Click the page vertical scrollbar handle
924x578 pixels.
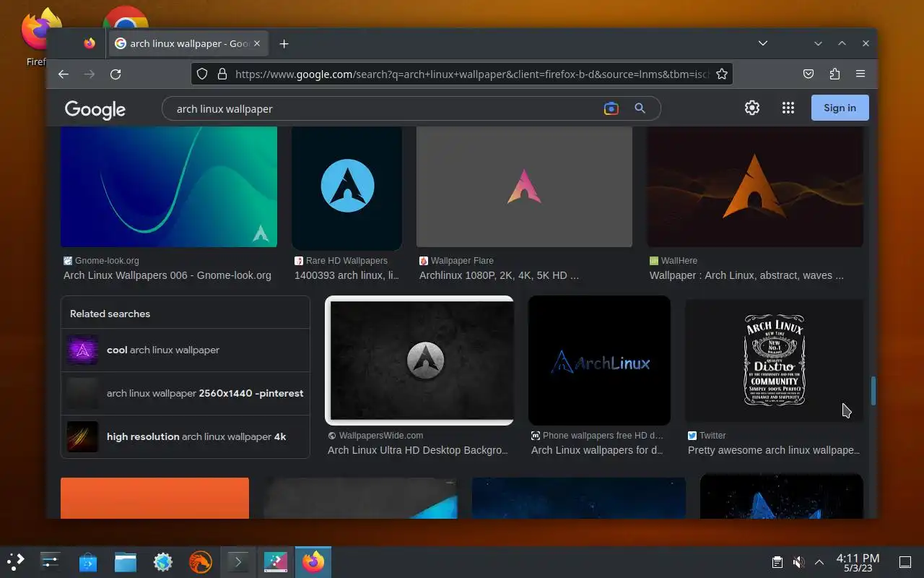pyautogui.click(x=873, y=391)
